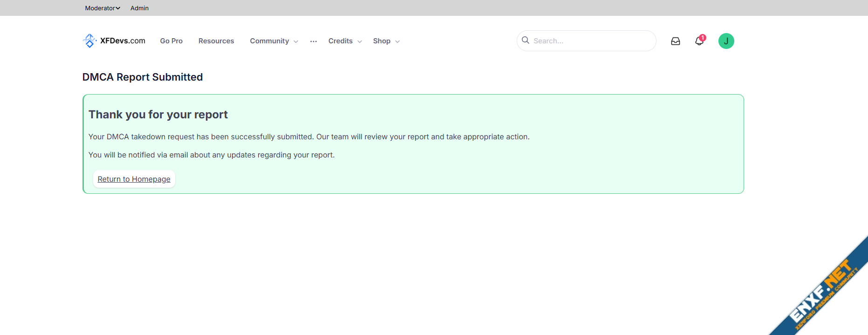This screenshot has width=868, height=335.
Task: Open the inbox conversations icon
Action: [676, 41]
